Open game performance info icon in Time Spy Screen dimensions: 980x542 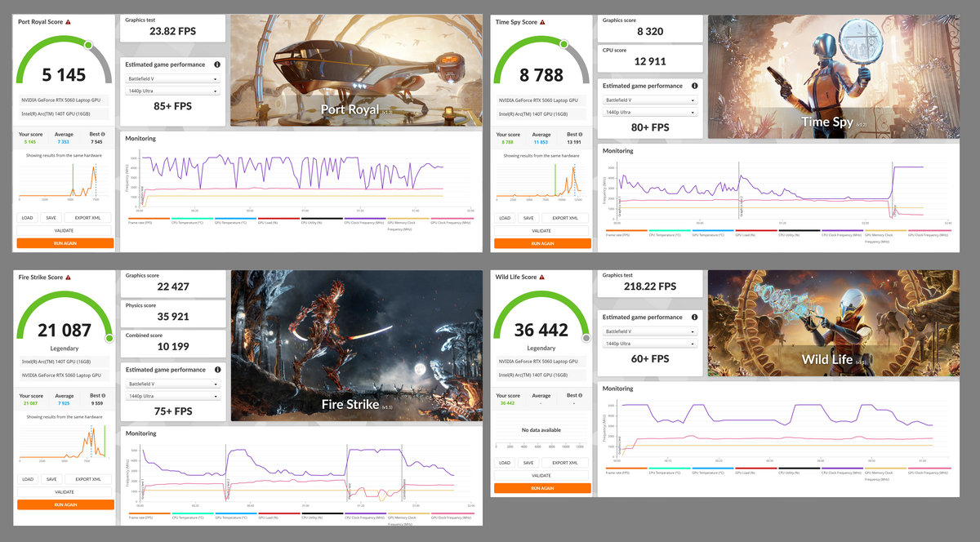click(694, 85)
